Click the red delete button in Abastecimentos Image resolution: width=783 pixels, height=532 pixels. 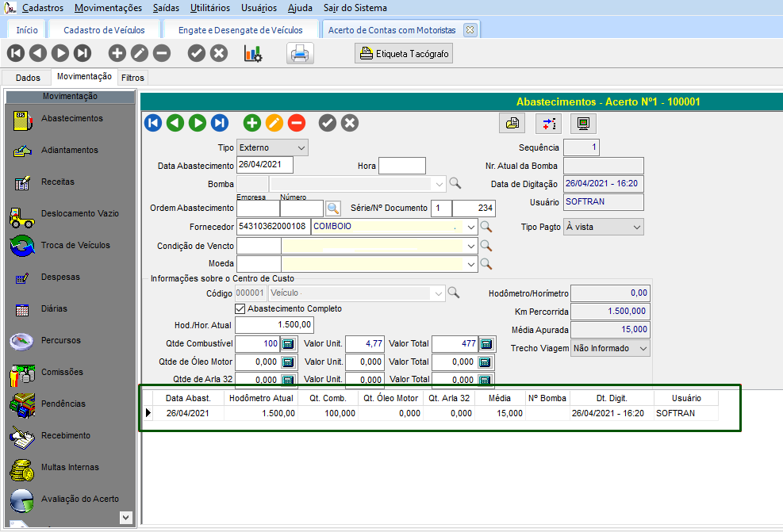click(x=297, y=123)
